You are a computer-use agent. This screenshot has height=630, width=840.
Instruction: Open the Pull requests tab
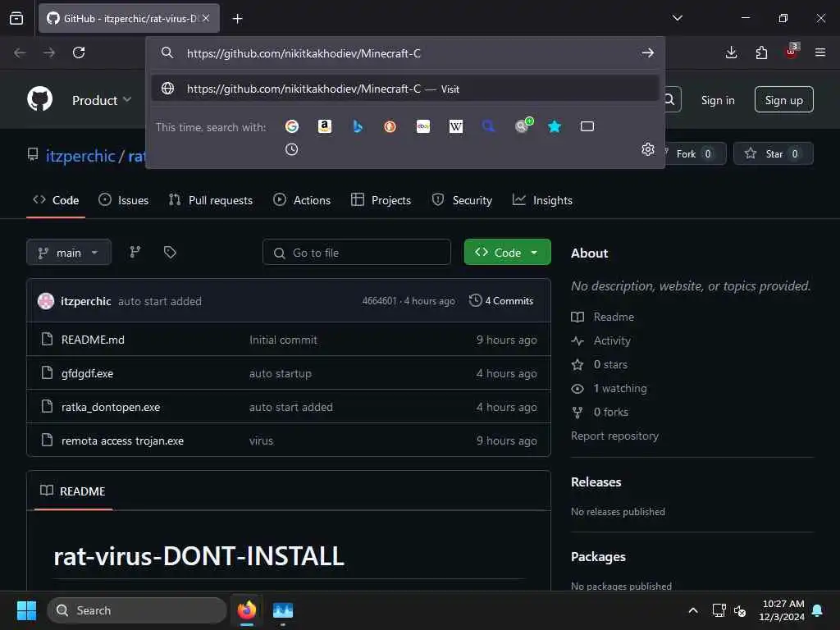(x=211, y=200)
